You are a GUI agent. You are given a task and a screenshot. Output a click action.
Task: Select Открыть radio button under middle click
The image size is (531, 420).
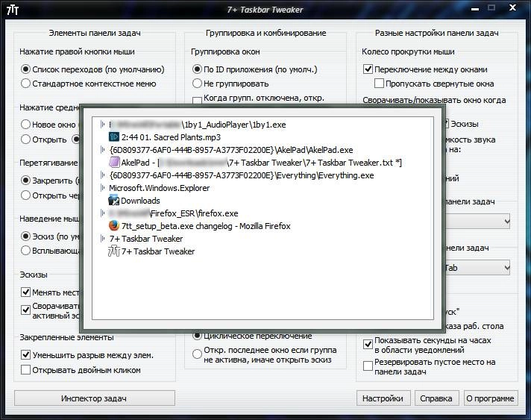coord(26,140)
